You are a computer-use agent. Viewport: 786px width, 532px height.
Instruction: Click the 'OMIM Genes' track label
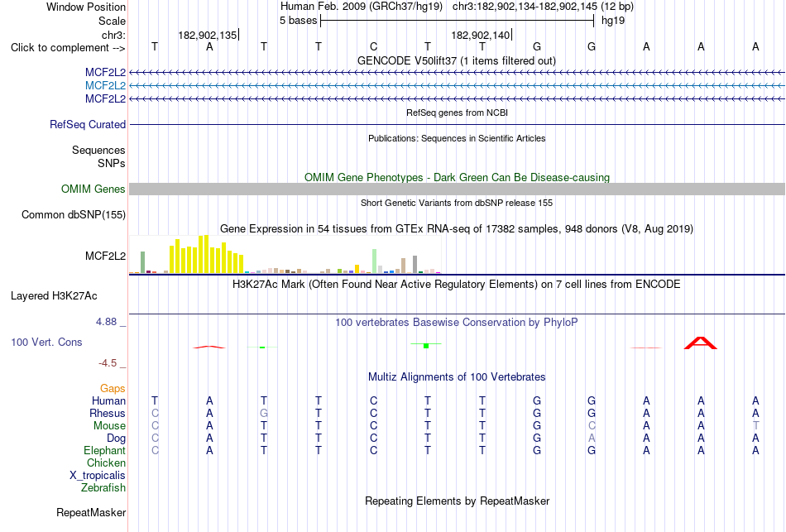(93, 189)
